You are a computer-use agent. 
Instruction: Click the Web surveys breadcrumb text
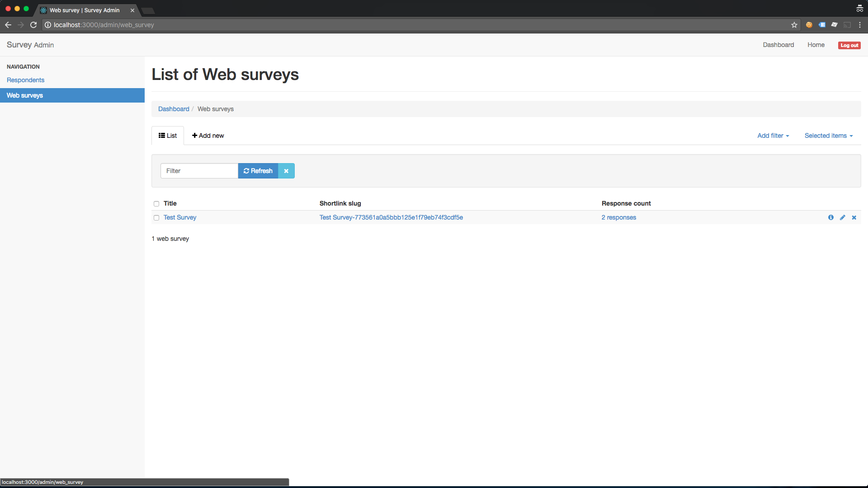pos(216,109)
